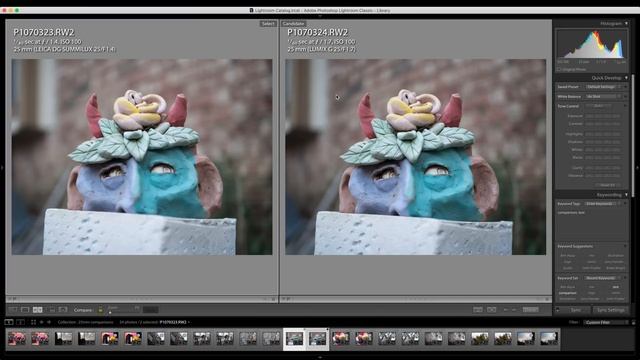Collapse the Histogram panel
640x360 pixels.
(627, 24)
